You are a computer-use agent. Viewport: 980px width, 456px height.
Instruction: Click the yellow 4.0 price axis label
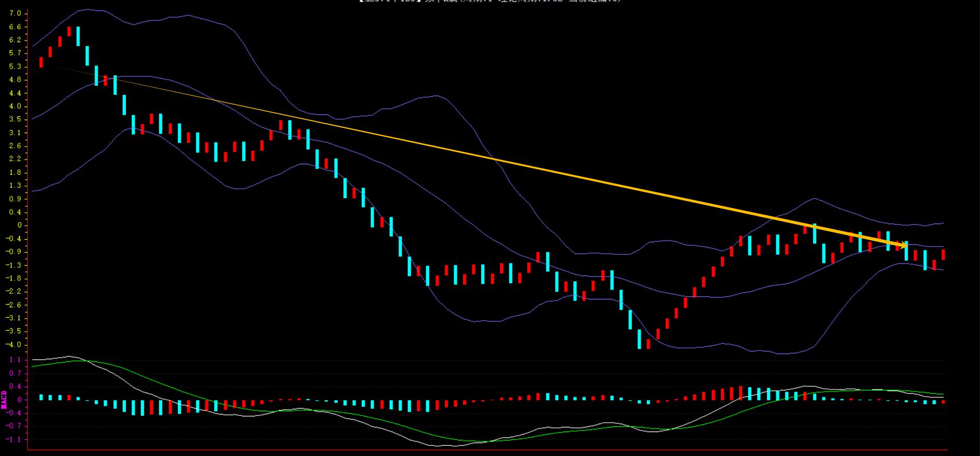click(x=15, y=106)
